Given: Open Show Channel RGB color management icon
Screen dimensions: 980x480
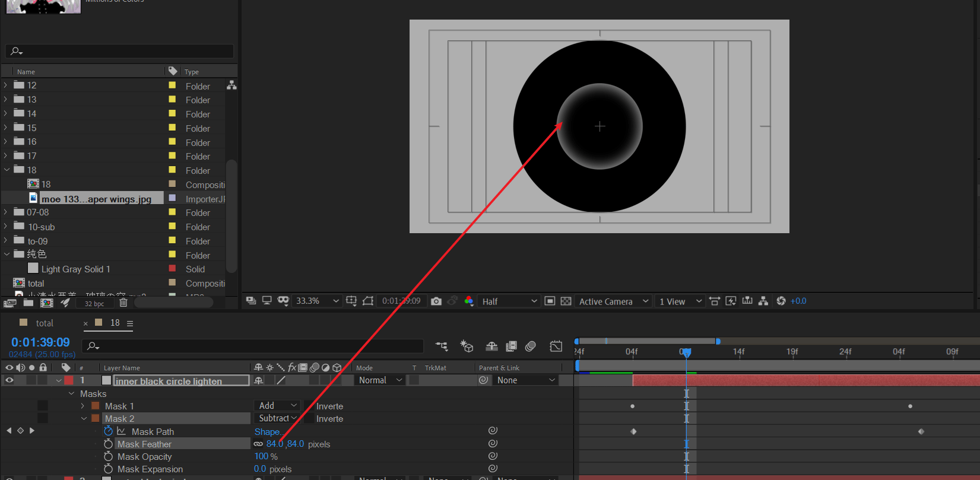Looking at the screenshot, I should tap(468, 301).
